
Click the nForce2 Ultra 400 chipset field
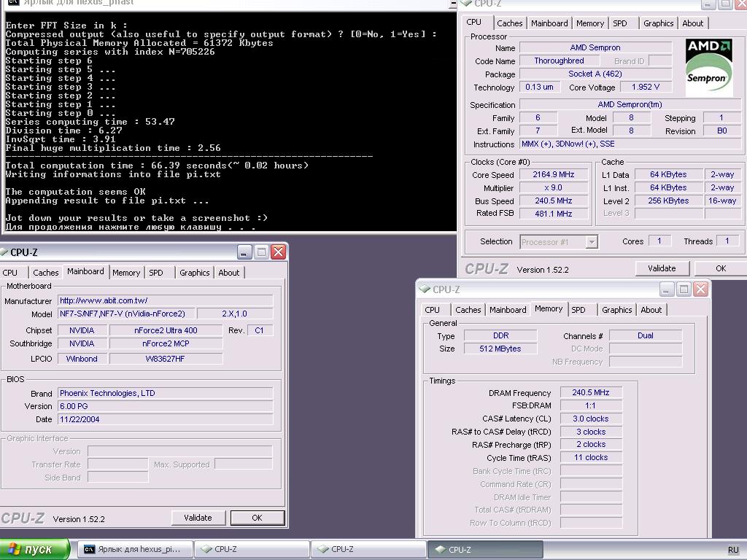coord(166,330)
